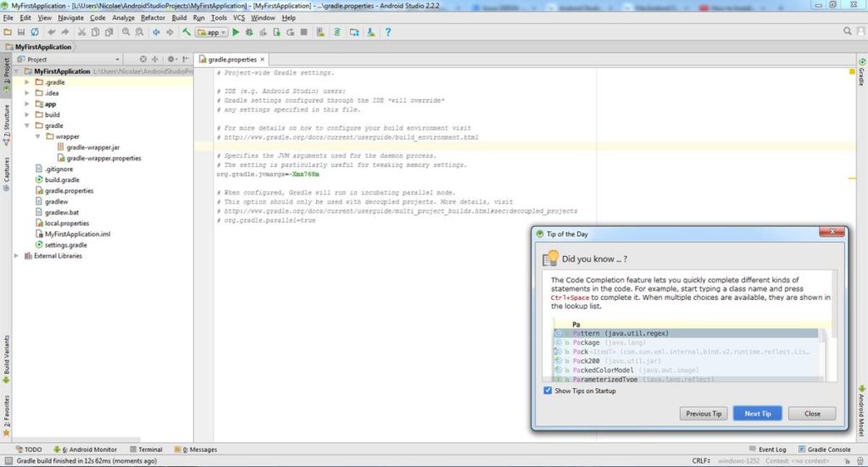The height and width of the screenshot is (467, 868).
Task: Open the app run configuration dropdown
Action: (211, 33)
